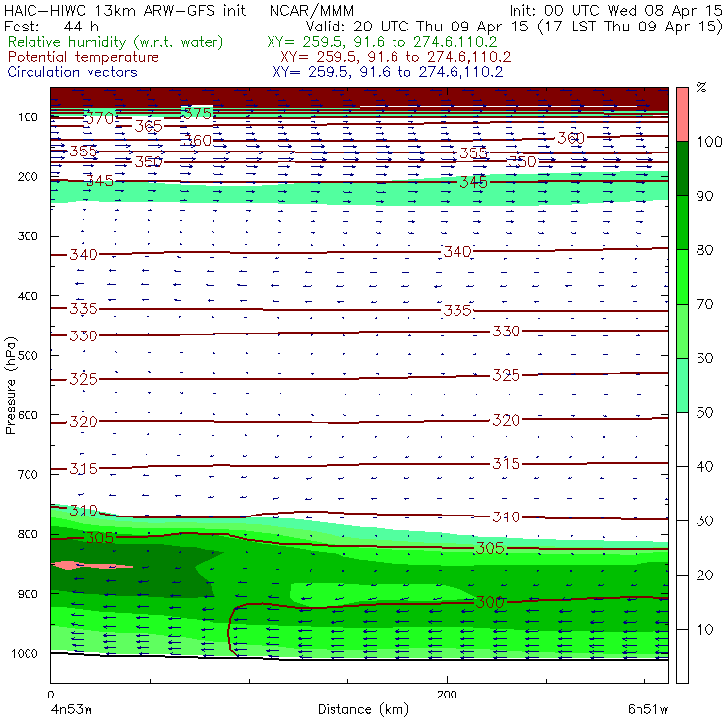Click the '0' distance axis tick label
Image resolution: width=728 pixels, height=728 pixels.
tap(51, 695)
